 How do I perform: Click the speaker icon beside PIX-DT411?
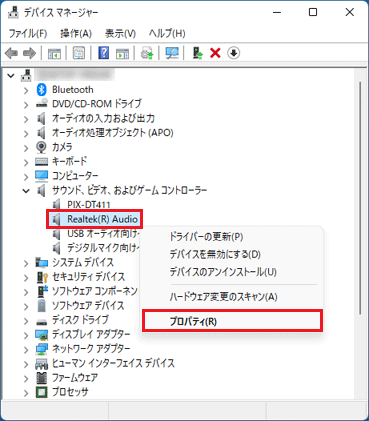point(57,204)
